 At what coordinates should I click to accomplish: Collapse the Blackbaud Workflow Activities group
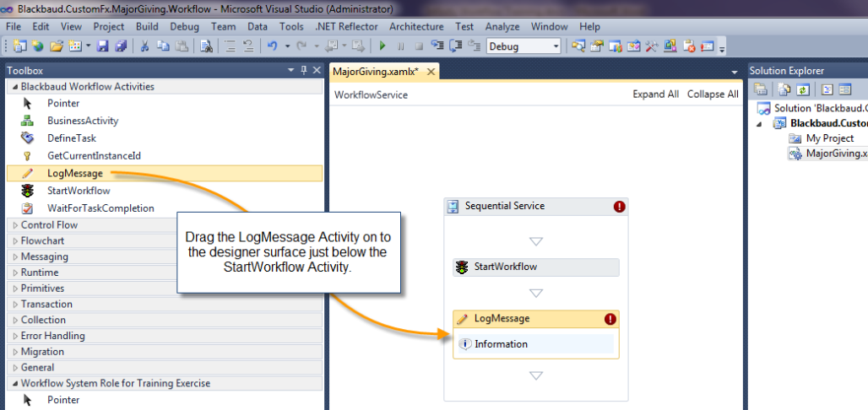[14, 87]
